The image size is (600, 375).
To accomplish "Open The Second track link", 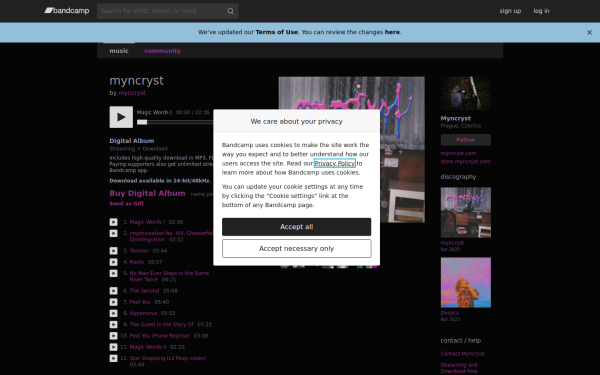I will [x=144, y=291].
